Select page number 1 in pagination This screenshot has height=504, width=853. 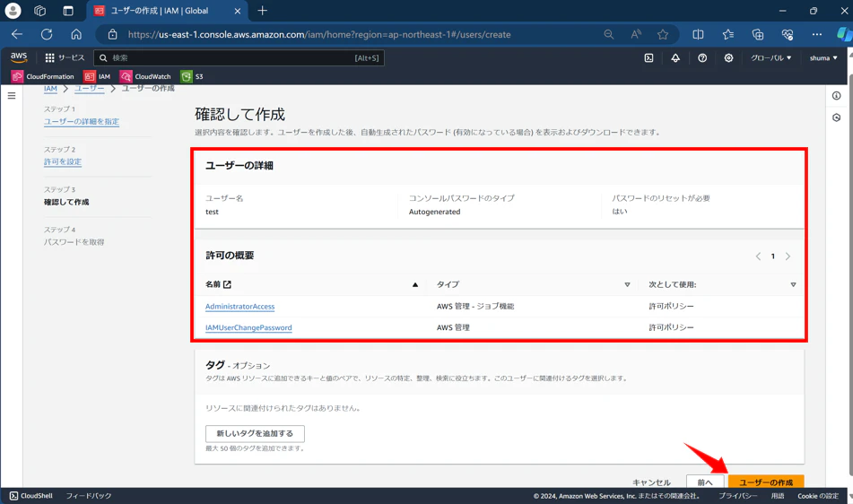772,256
